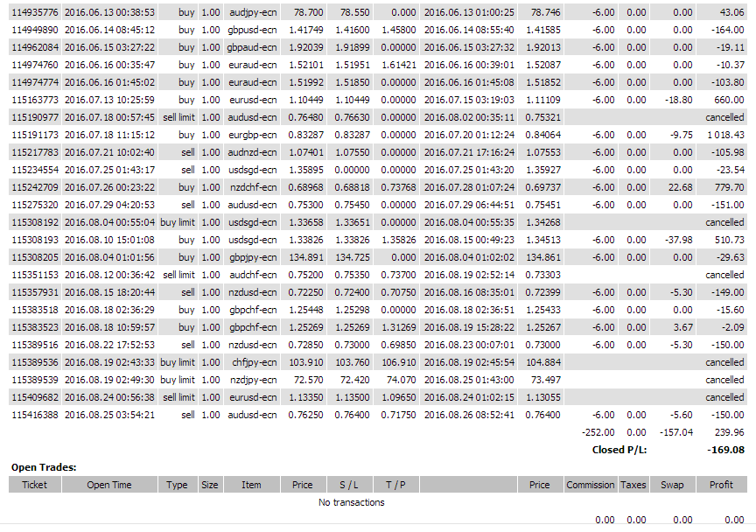Click the 510.73 profit value
756x532 pixels.
coord(729,241)
